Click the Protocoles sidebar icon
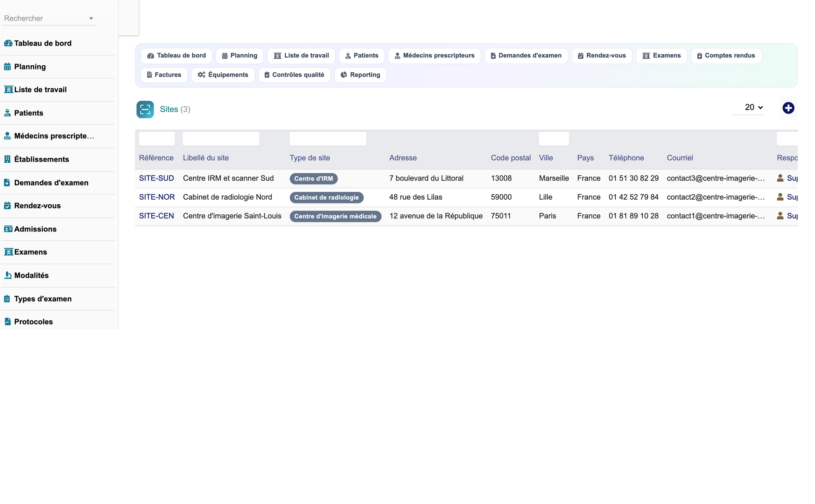Screen dimensions: 815x504 [8, 322]
